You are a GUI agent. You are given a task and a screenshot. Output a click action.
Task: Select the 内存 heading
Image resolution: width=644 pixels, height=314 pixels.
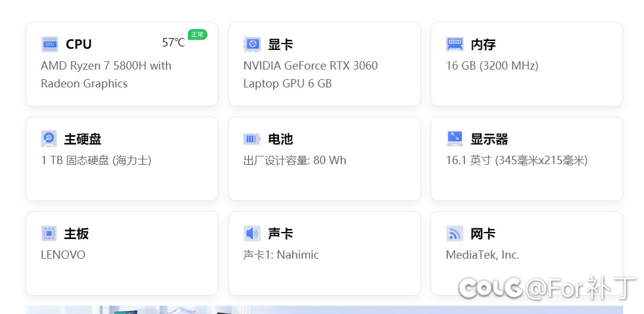tap(483, 45)
